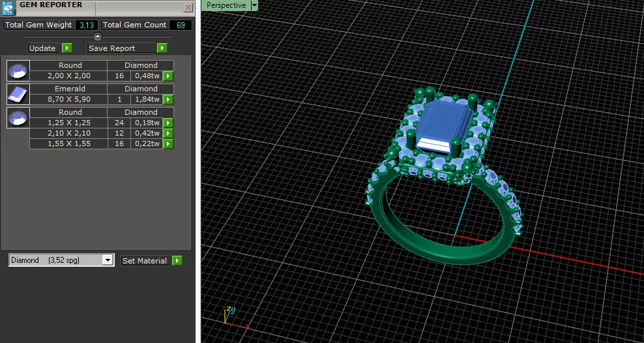The width and height of the screenshot is (644, 343).
Task: Click the 1,84tw weight cell
Action: (147, 99)
